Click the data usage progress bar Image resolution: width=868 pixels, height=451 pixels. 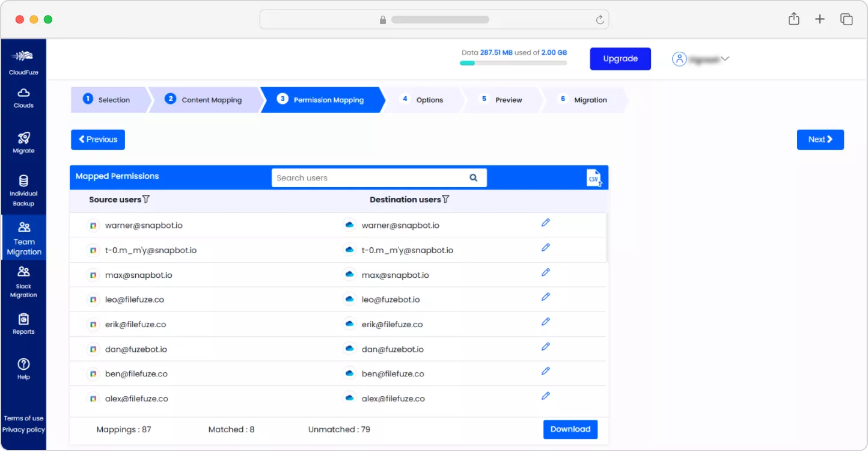(513, 63)
